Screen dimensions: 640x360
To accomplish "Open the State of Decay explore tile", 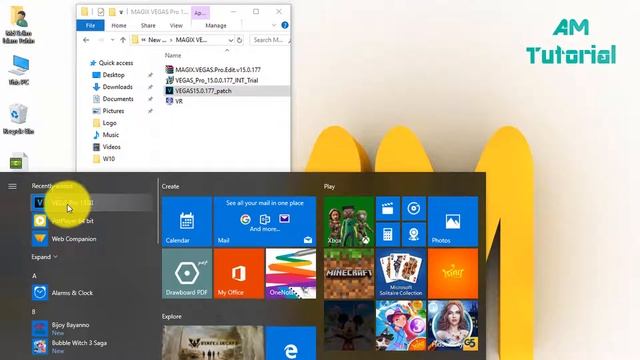I will [x=213, y=343].
